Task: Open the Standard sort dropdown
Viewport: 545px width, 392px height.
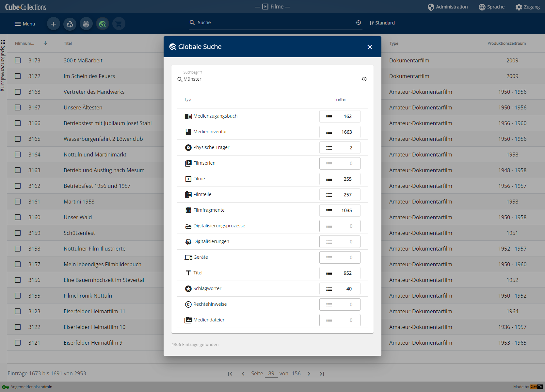Action: [382, 23]
